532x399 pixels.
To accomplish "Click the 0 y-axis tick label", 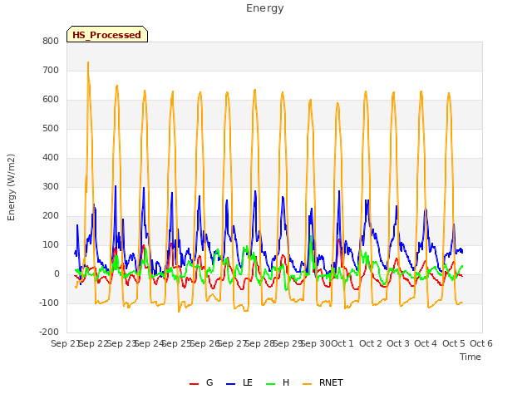I will [57, 273].
